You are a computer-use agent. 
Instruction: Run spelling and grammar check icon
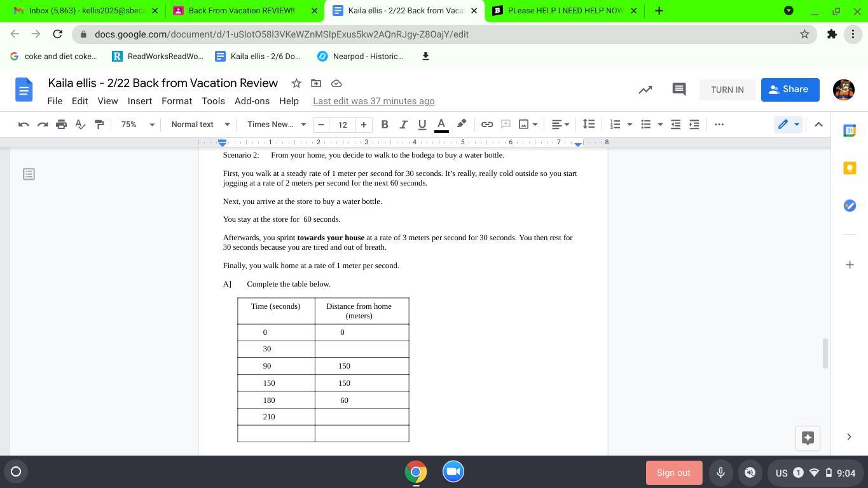tap(80, 125)
